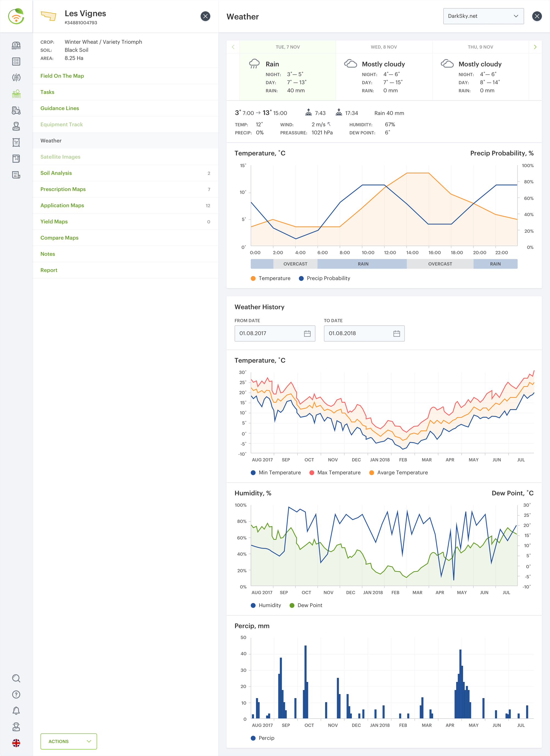
Task: Go to next forecast days arrow
Action: [535, 47]
